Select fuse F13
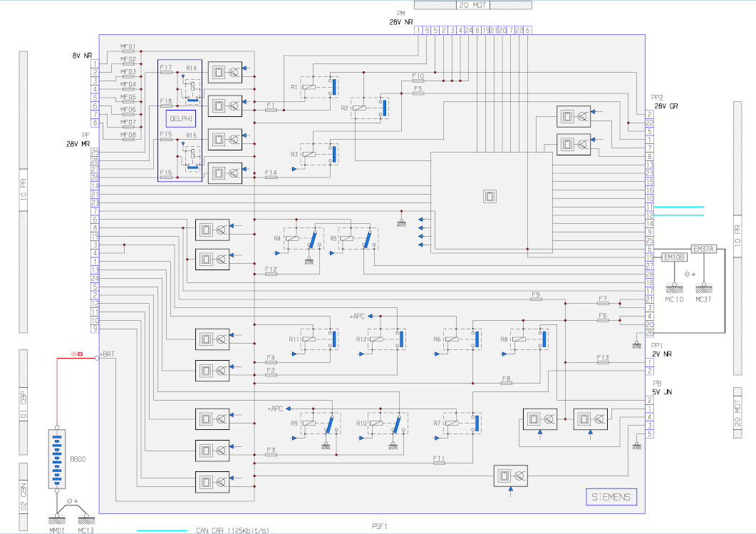 click(x=603, y=362)
